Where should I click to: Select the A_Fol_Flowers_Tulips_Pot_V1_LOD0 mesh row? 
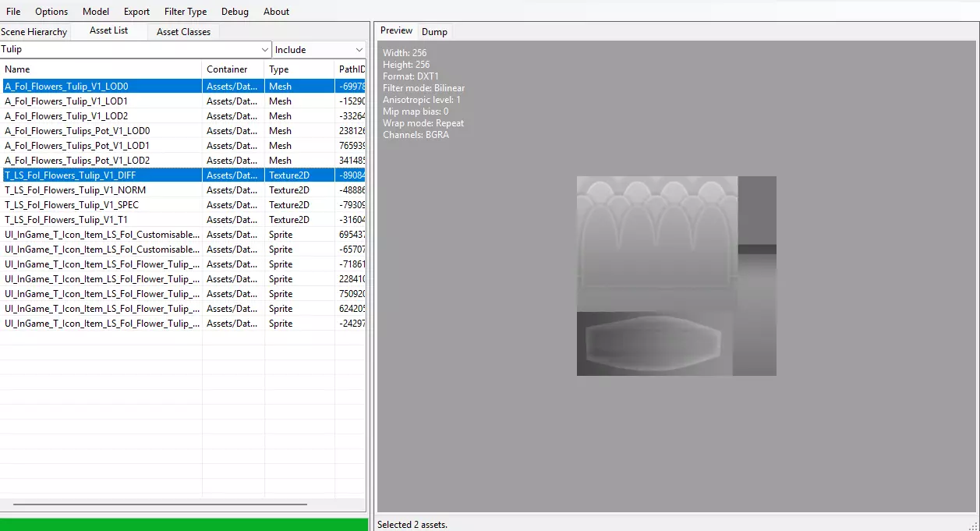point(77,131)
